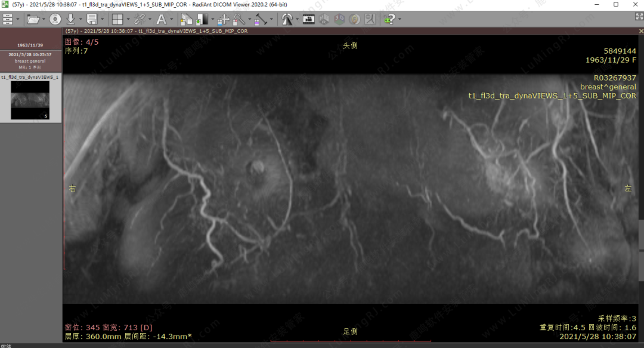Toggle full screen mode icon at top right
This screenshot has width=644, height=348.
pyautogui.click(x=639, y=17)
